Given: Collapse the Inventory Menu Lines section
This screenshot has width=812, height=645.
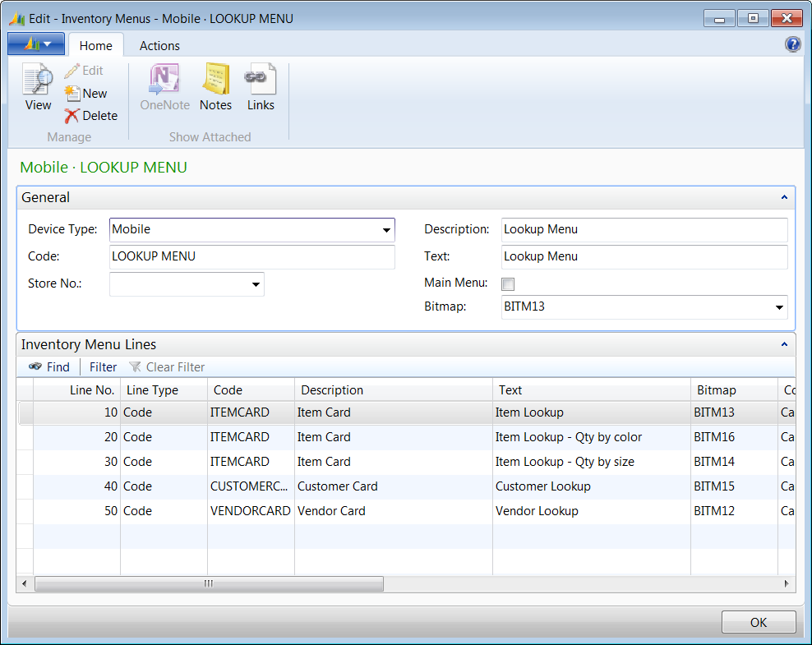Looking at the screenshot, I should tap(783, 345).
